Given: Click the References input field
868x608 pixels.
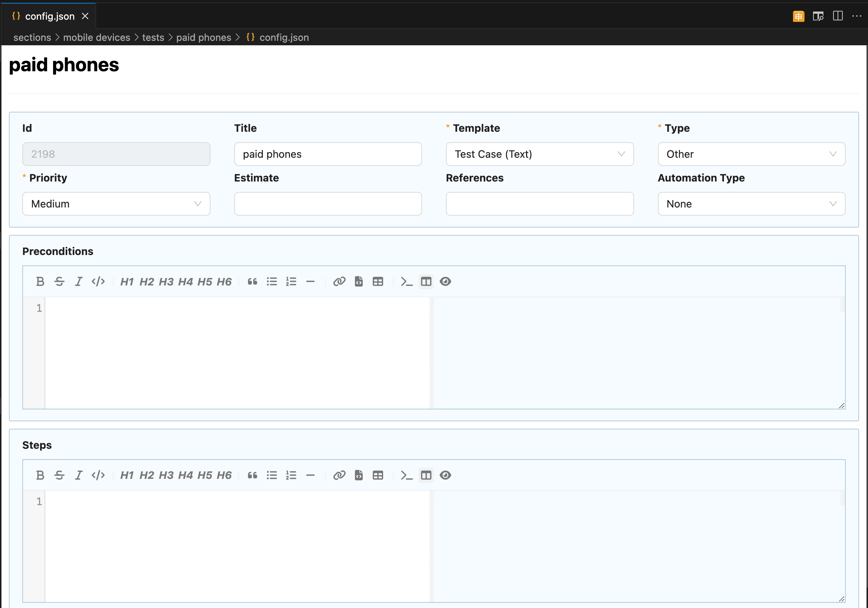Looking at the screenshot, I should [539, 204].
